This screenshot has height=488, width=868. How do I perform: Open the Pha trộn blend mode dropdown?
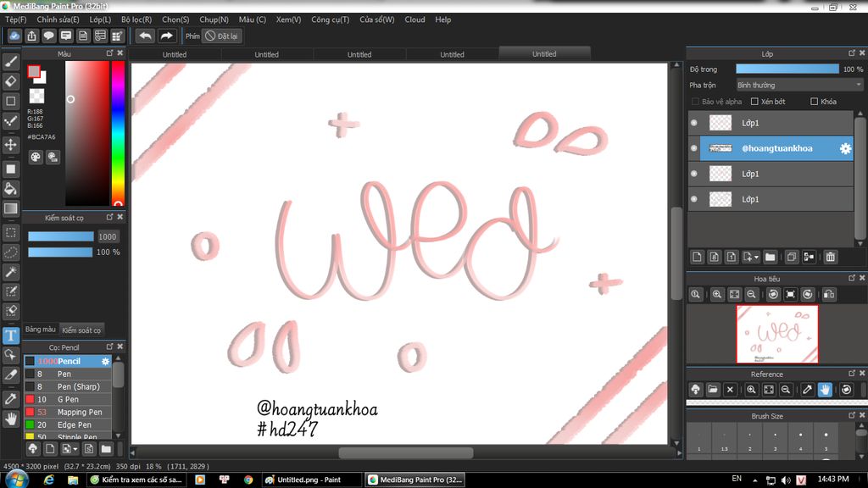[x=798, y=86]
